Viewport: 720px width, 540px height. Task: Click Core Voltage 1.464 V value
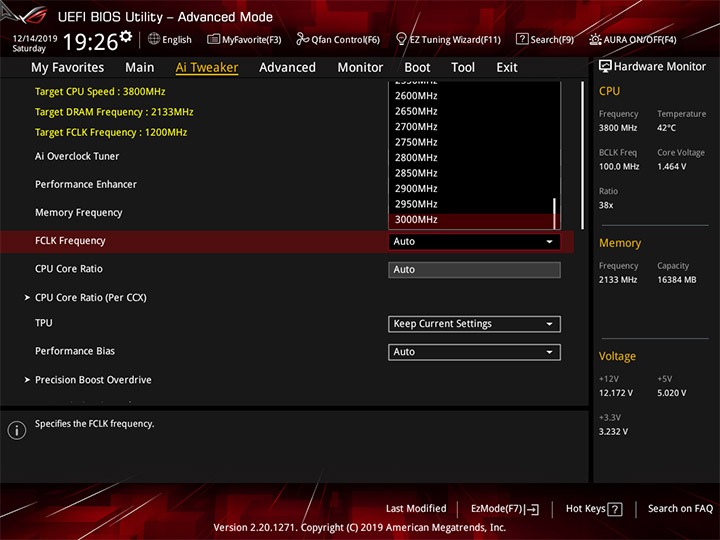click(x=671, y=166)
